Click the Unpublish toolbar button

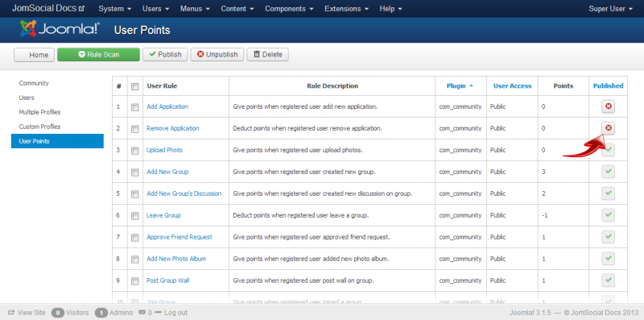(x=217, y=55)
